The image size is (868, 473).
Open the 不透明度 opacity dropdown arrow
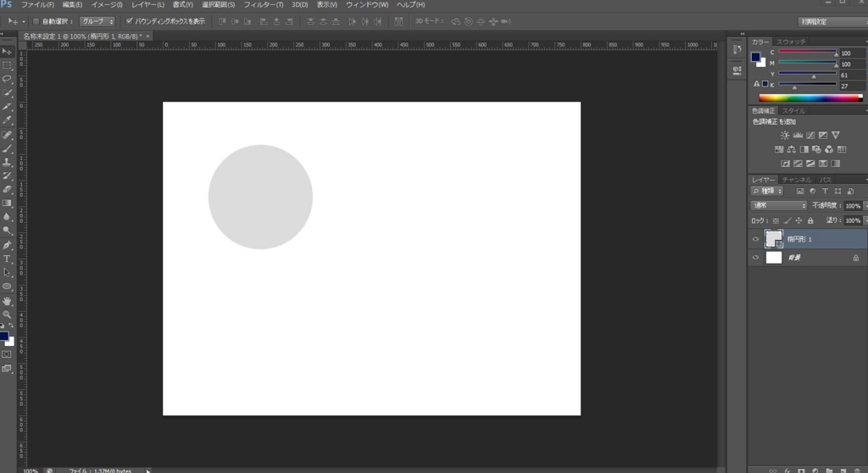(x=865, y=205)
